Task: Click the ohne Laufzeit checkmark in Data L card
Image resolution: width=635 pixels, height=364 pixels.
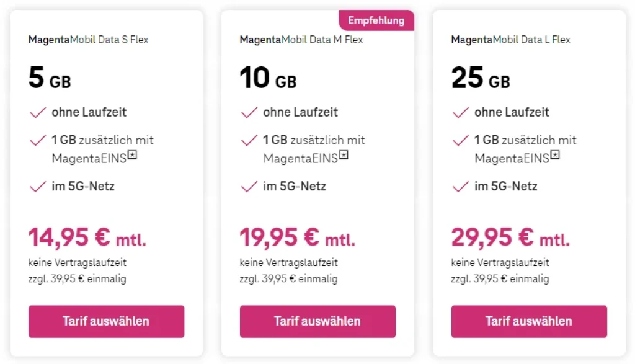Action: [460, 112]
